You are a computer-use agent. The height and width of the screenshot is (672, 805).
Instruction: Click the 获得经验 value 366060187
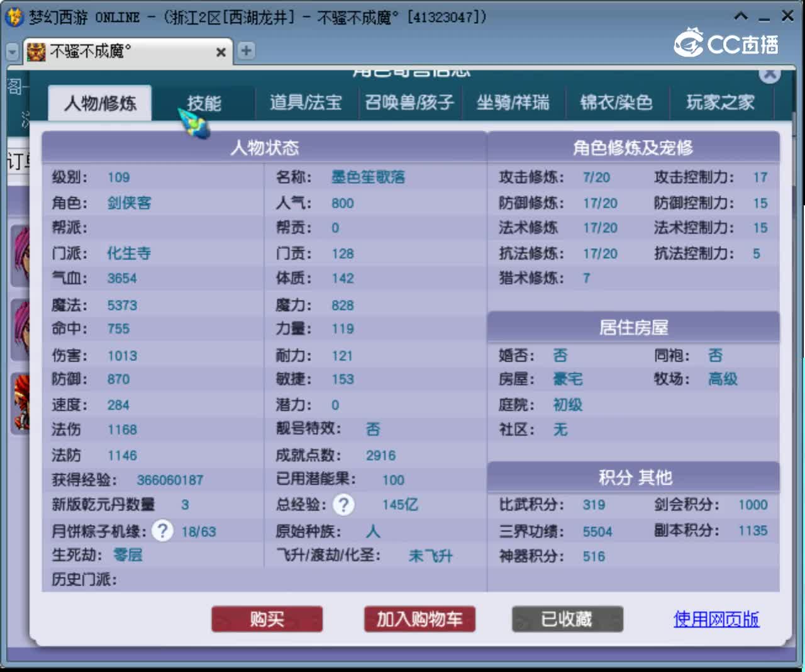(x=170, y=480)
